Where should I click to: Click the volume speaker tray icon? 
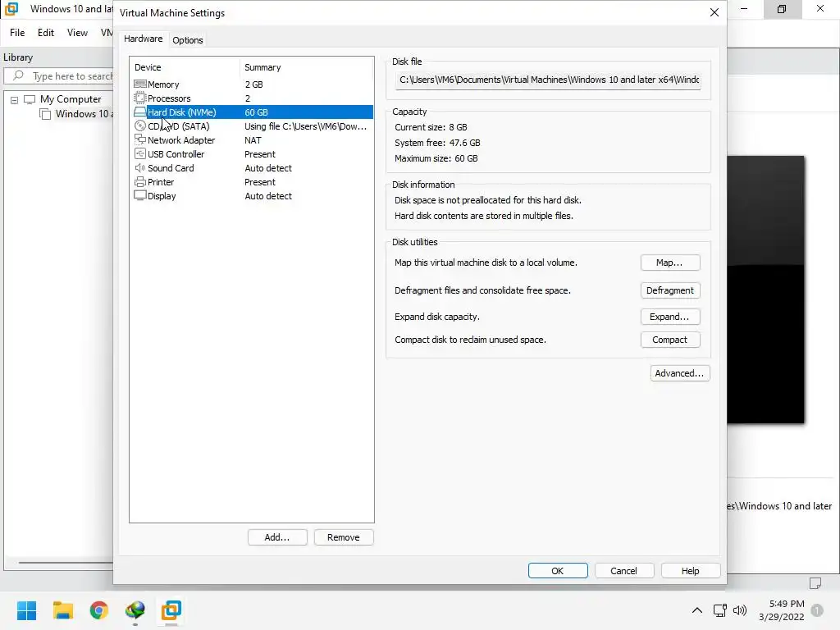(740, 610)
